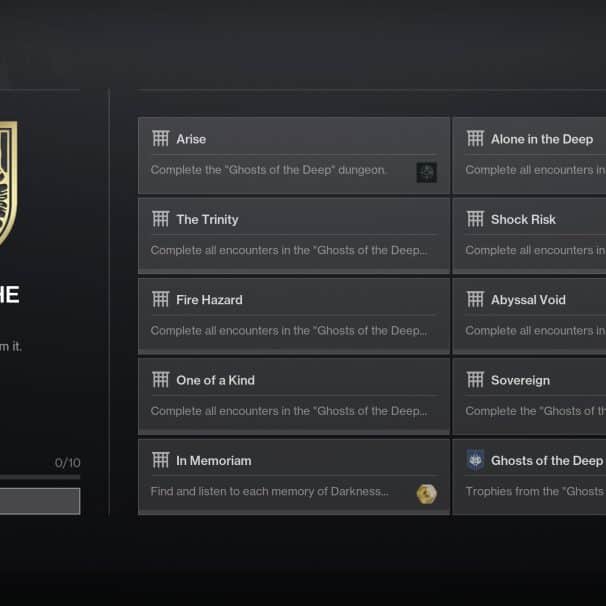
Task: Select the Sovereign triumph title
Action: 520,380
